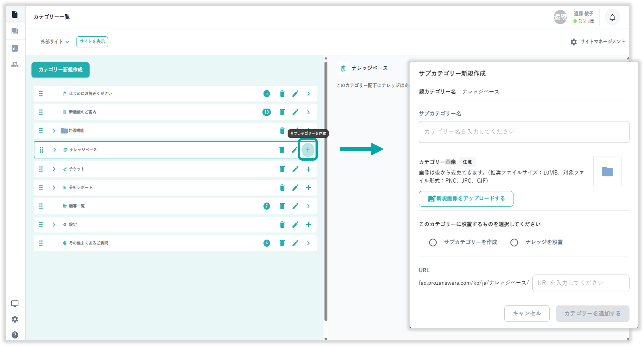The width and height of the screenshot is (644, 346).
Task: Expand the 分析レポート category
Action: coord(54,188)
